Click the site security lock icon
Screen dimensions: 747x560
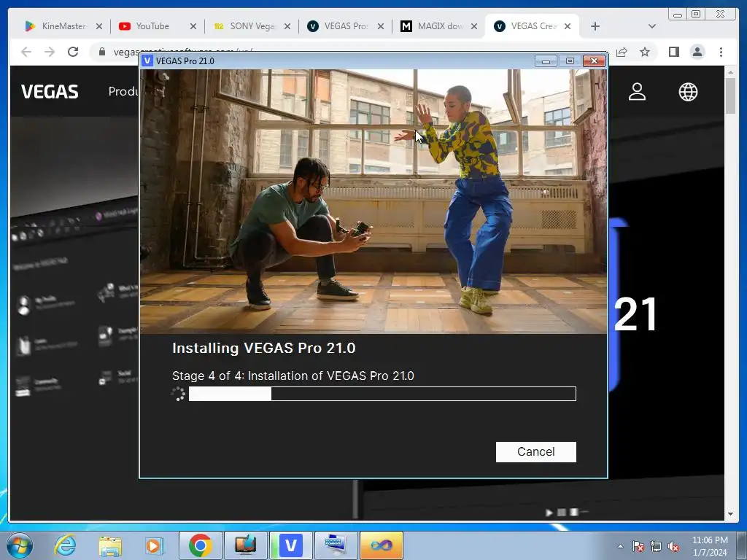(x=102, y=52)
